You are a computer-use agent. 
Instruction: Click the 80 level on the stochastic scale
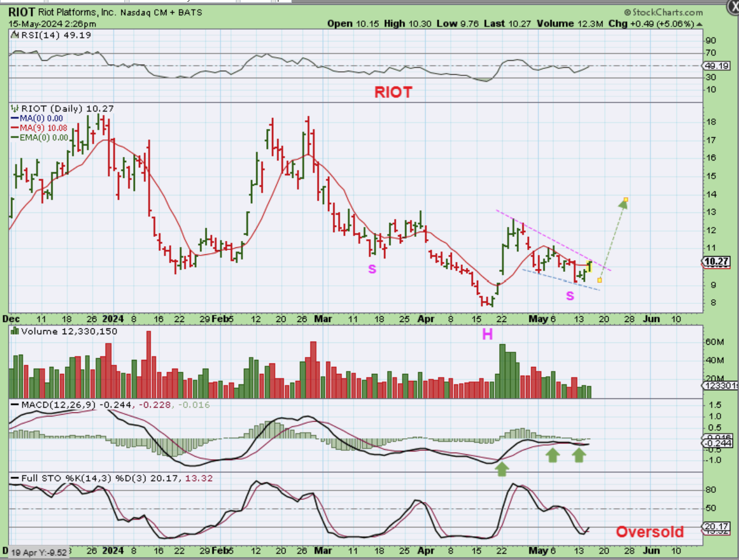tap(710, 490)
